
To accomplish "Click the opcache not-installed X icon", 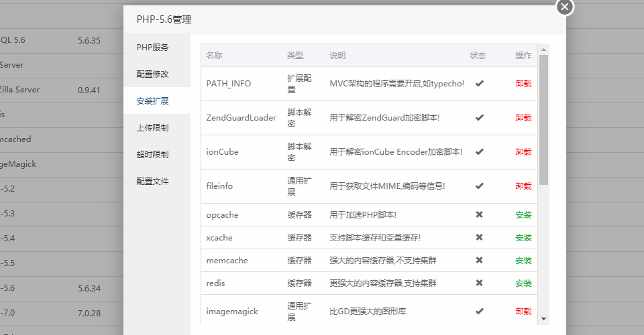I will coord(479,215).
